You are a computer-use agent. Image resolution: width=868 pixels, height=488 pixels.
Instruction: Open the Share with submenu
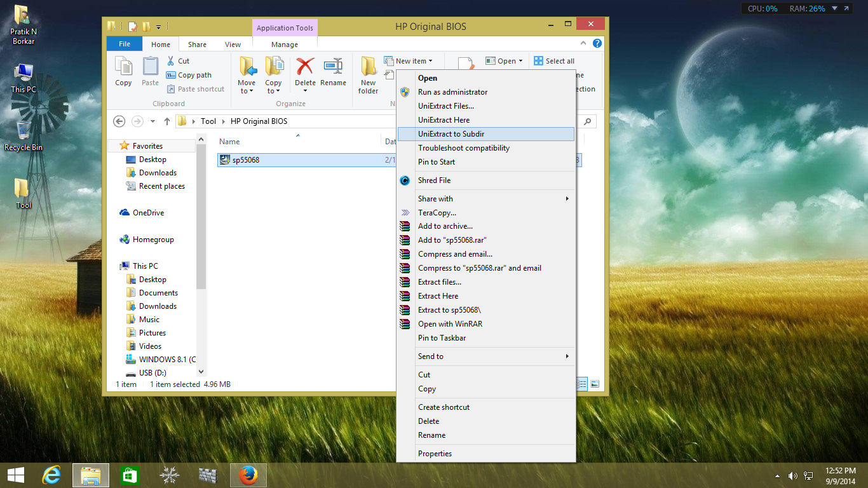coord(485,199)
